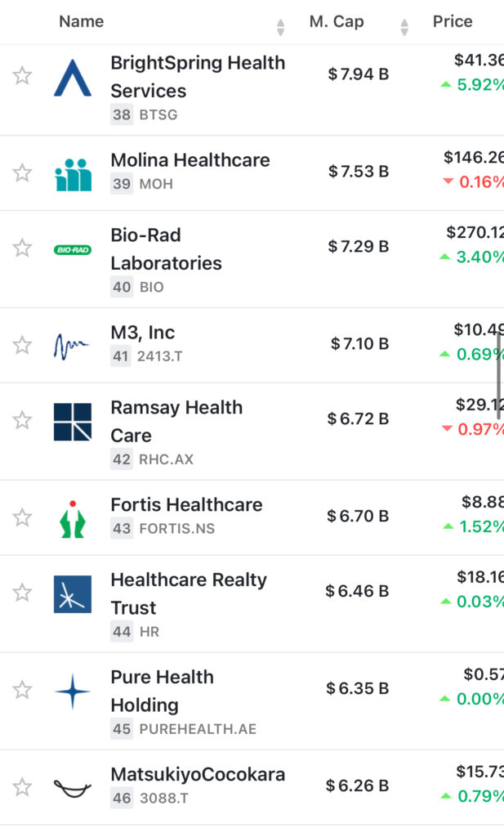
Task: Star Ramsay Health Care as favorite
Action: pyautogui.click(x=22, y=420)
